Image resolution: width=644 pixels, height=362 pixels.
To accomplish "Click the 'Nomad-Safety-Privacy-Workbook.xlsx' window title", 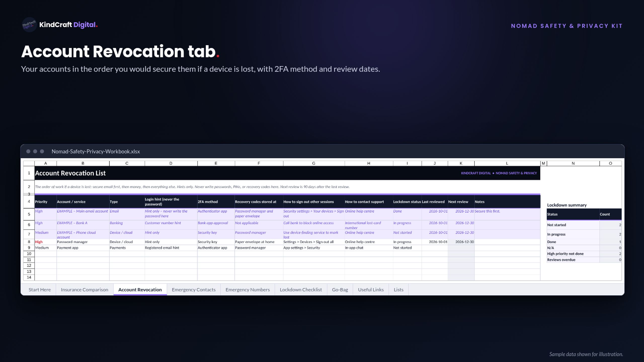I will [x=96, y=151].
